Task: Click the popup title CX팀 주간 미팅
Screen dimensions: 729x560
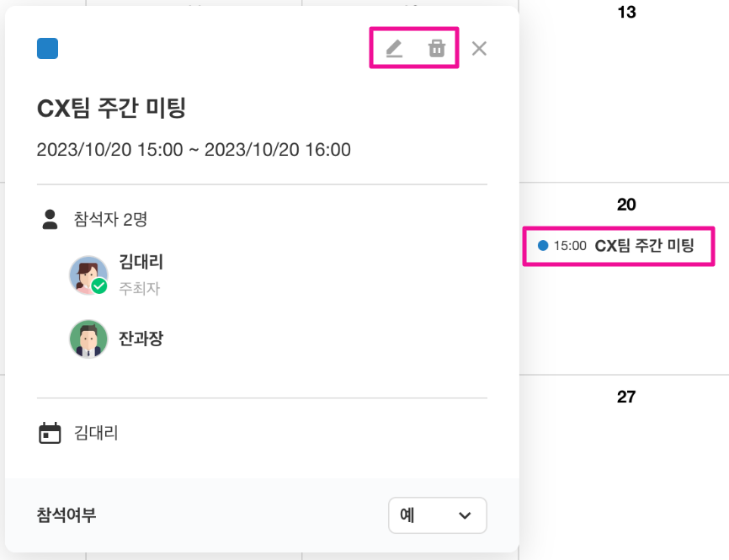Action: 111,108
